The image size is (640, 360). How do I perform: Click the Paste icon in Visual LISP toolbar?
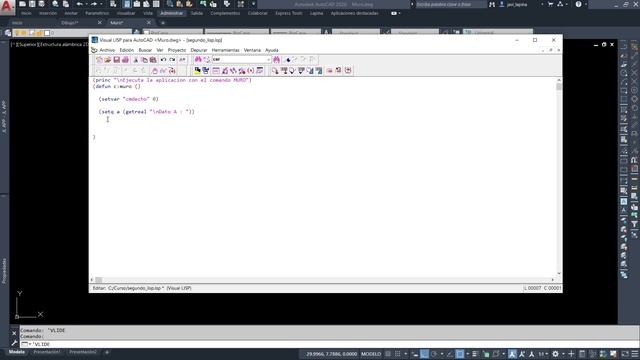click(x=153, y=60)
